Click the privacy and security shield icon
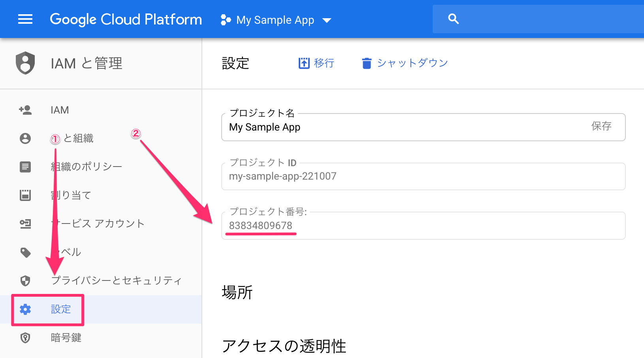Viewport: 644px width, 358px height. [25, 280]
